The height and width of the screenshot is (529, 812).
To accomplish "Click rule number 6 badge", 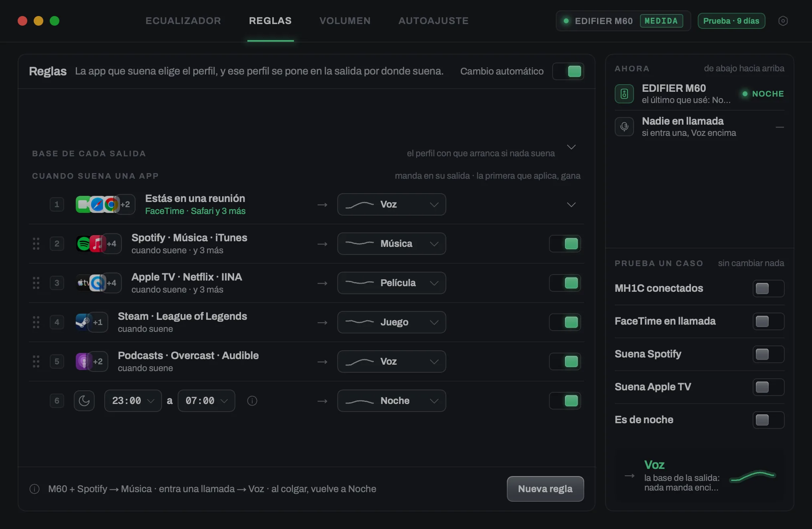I will pyautogui.click(x=57, y=401).
